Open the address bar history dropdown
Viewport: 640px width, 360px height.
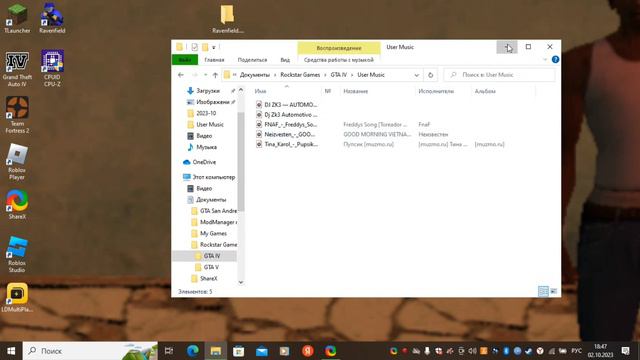pos(416,75)
